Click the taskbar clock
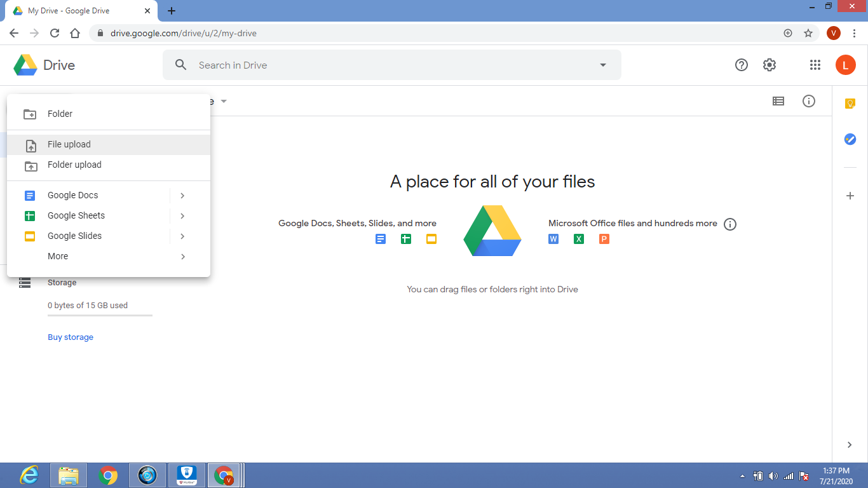868x488 pixels. (x=836, y=476)
